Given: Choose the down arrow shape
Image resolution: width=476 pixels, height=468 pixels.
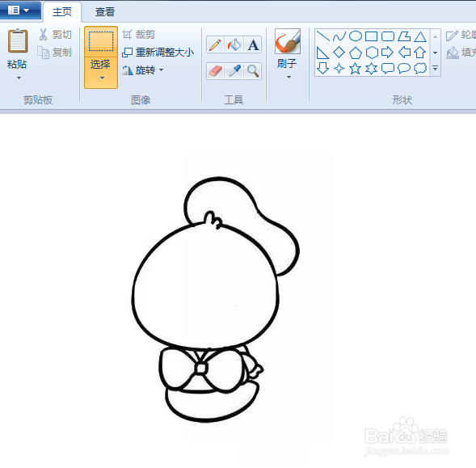Looking at the screenshot, I should 322,69.
